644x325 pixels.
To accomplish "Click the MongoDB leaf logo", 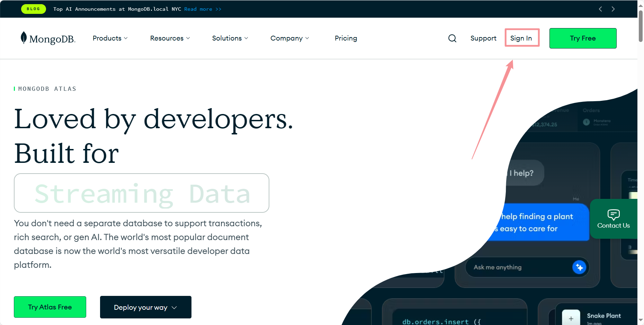I will tap(24, 38).
